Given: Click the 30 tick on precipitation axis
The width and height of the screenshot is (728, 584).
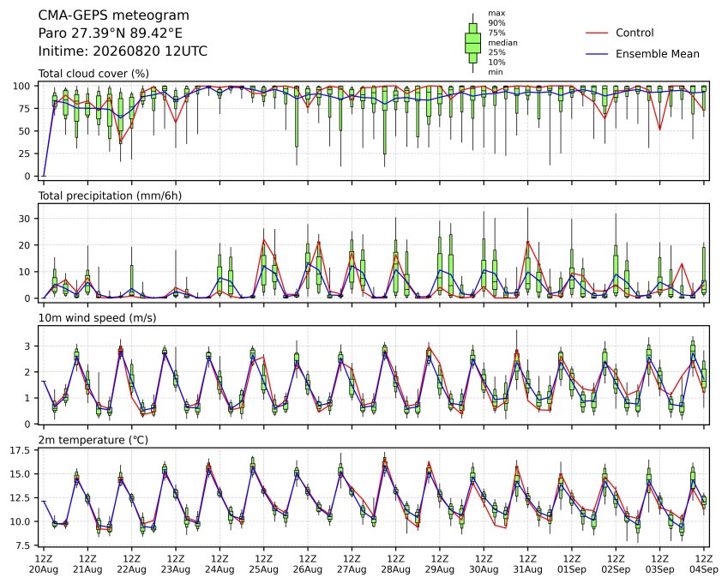Looking at the screenshot, I should coord(24,219).
